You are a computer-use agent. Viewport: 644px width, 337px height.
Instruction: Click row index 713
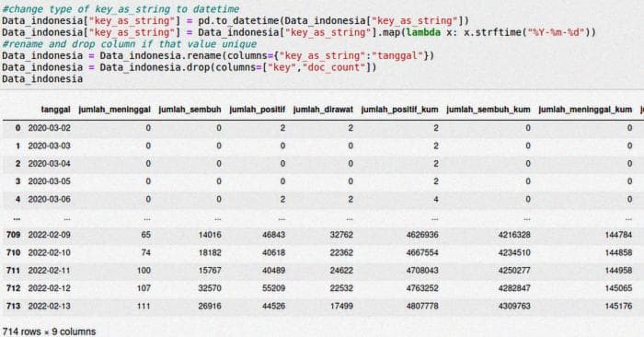point(13,307)
